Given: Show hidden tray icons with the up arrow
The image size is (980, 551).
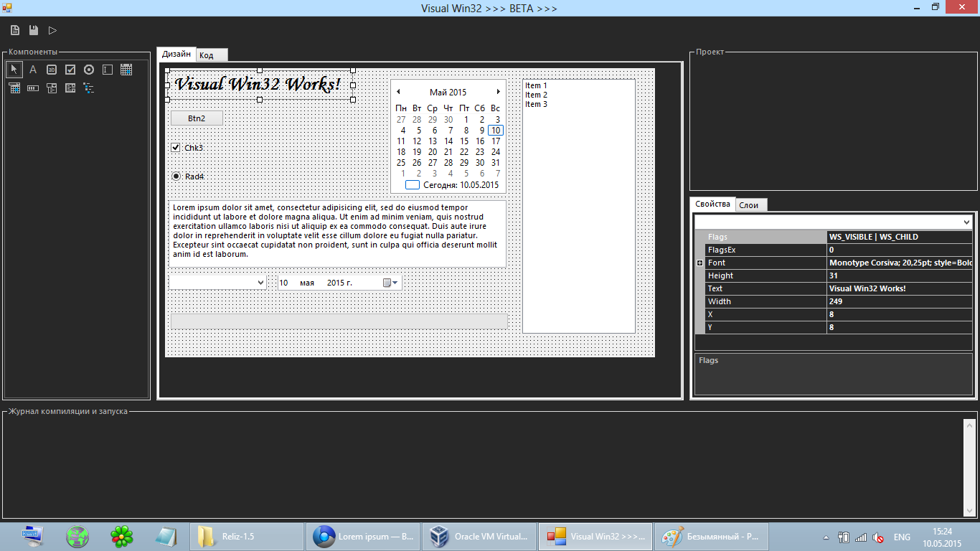Looking at the screenshot, I should click(x=826, y=537).
